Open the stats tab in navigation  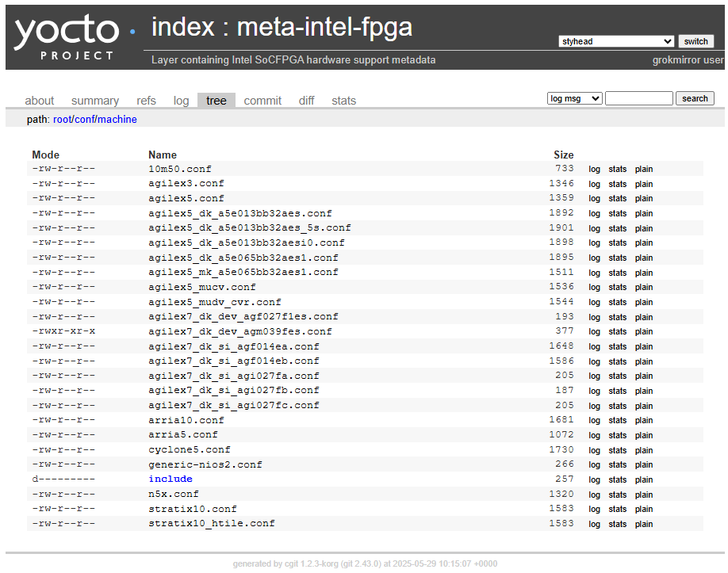tap(343, 101)
